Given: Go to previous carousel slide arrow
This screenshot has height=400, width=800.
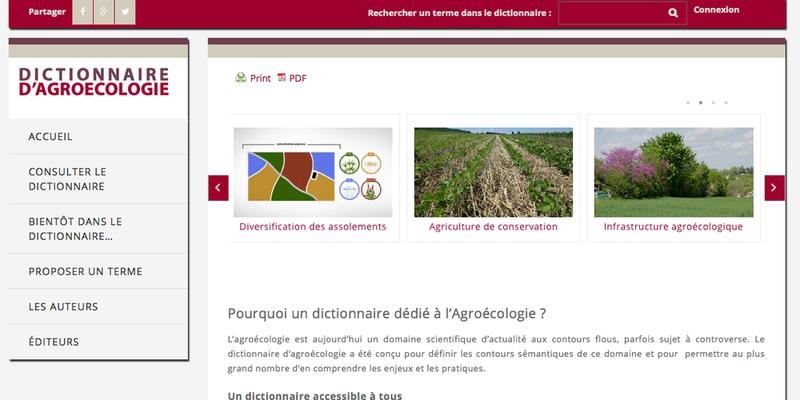Looking at the screenshot, I should pyautogui.click(x=218, y=188).
